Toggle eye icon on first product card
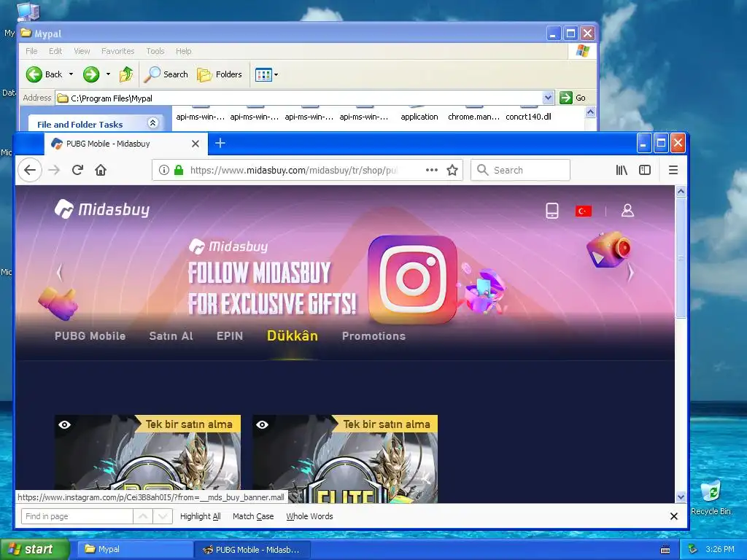The width and height of the screenshot is (747, 560). pyautogui.click(x=65, y=424)
